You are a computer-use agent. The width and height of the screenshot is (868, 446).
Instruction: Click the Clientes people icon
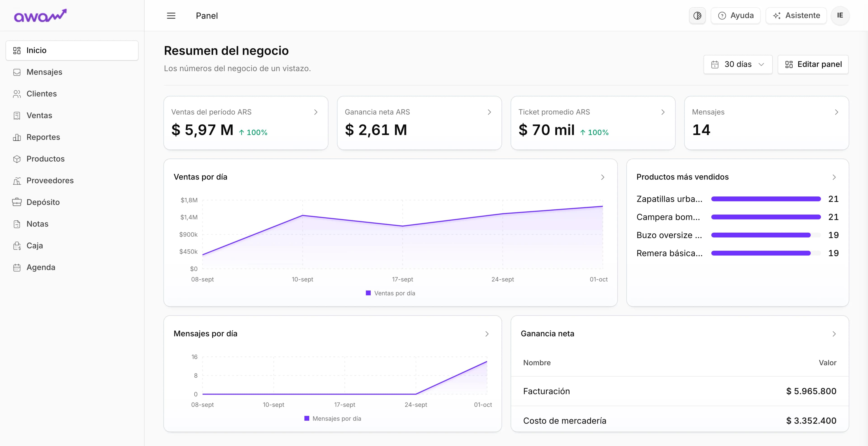17,94
